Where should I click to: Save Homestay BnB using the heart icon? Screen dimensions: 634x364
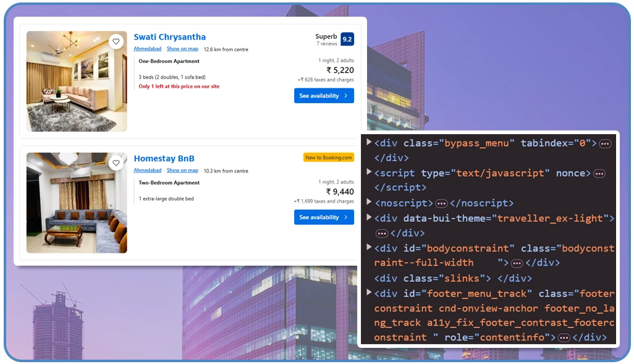click(x=116, y=163)
